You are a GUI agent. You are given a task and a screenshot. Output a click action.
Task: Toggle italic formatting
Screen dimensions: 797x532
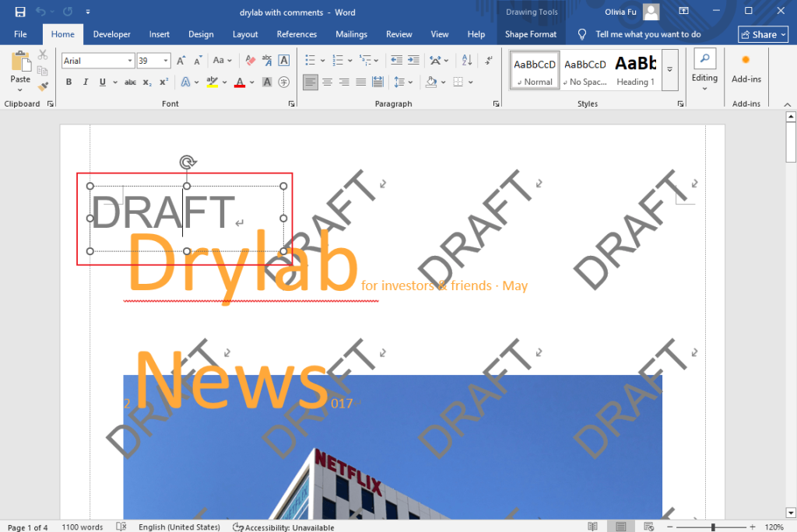click(x=86, y=82)
